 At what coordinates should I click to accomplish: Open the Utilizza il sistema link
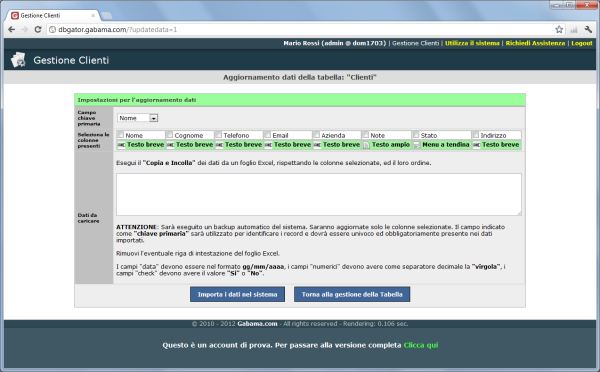472,43
